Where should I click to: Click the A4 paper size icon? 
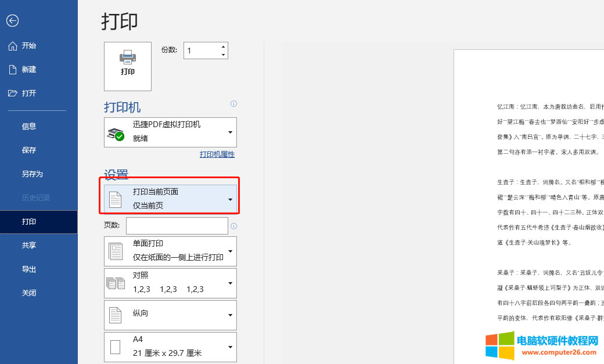click(x=116, y=347)
